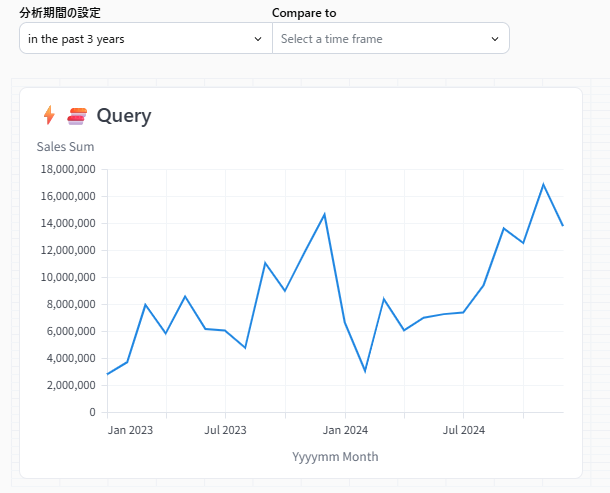610x493 pixels.
Task: Click the 6,000,000 y-axis value
Action: click(71, 331)
